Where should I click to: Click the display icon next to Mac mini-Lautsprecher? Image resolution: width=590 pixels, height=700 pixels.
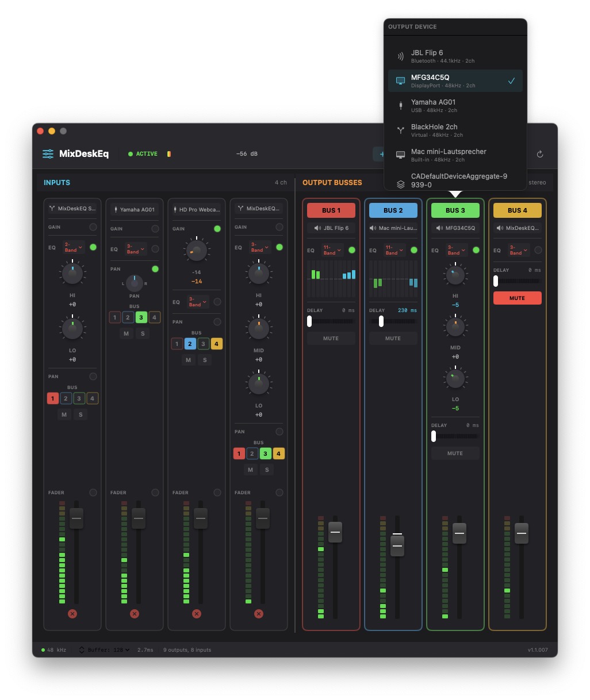pyautogui.click(x=400, y=155)
